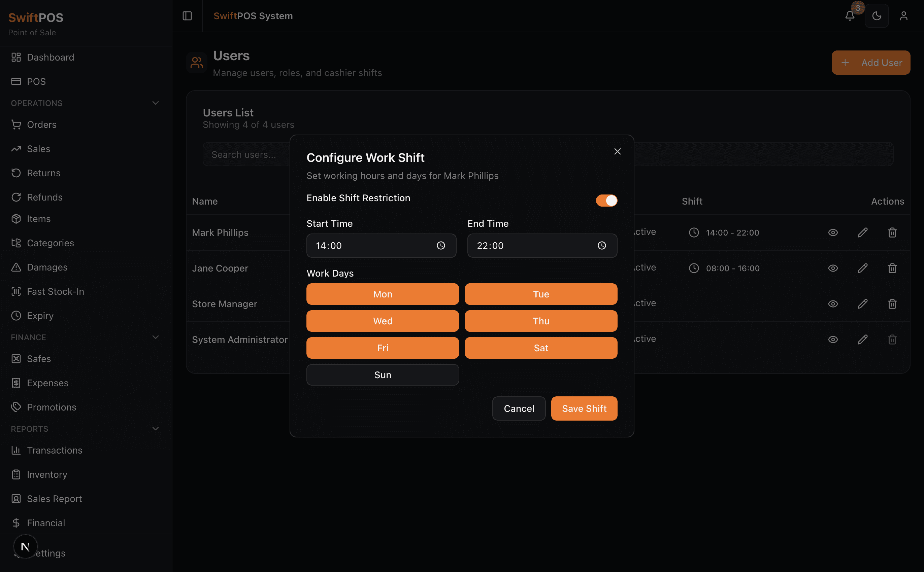The width and height of the screenshot is (924, 572).
Task: Disable the Enable Shift Restriction switch
Action: tap(606, 201)
